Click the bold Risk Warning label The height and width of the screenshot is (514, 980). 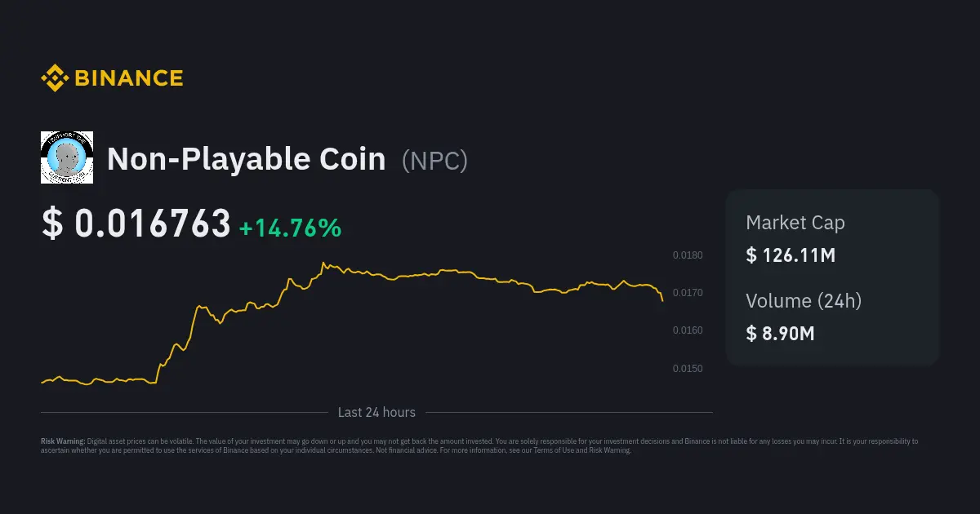62,441
